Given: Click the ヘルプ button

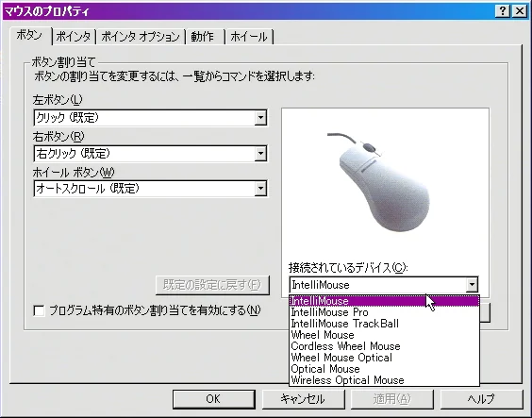Looking at the screenshot, I should click(481, 399).
